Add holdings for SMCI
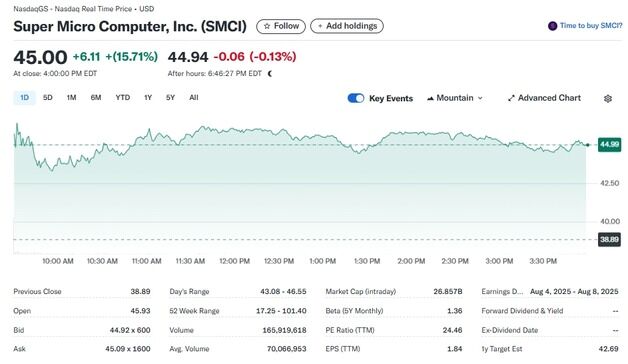 point(347,26)
